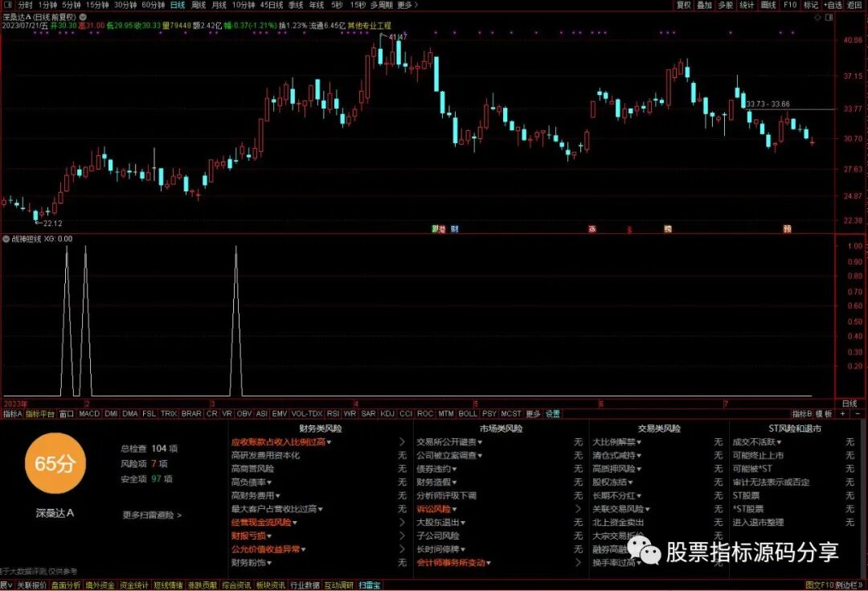Open the 多周期 multi-period view
This screenshot has width=868, height=591.
pyautogui.click(x=382, y=5)
